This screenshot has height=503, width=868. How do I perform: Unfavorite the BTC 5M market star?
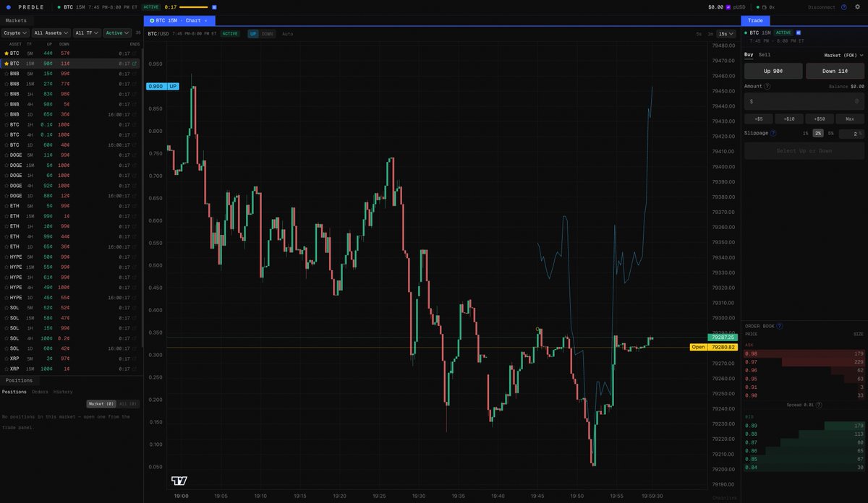7,53
